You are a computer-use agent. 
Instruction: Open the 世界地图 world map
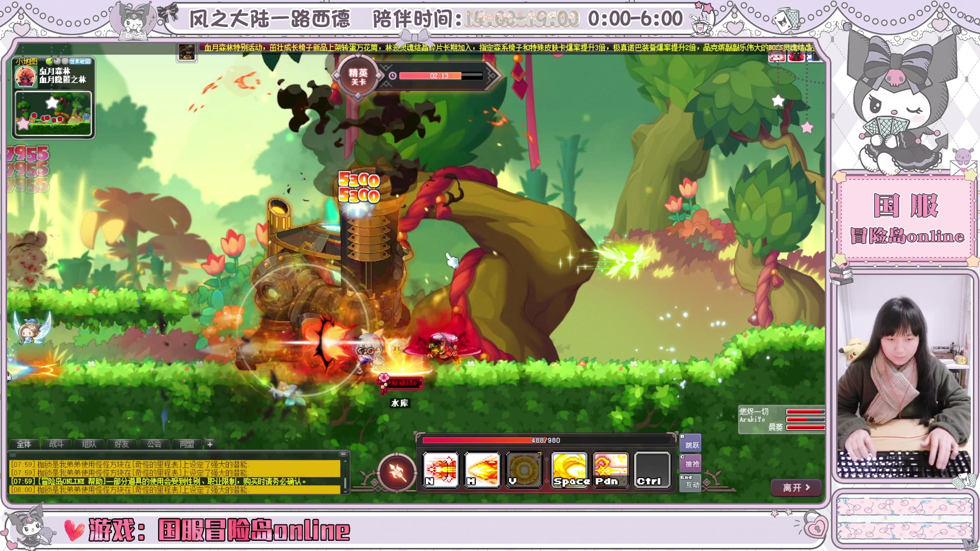(x=80, y=61)
